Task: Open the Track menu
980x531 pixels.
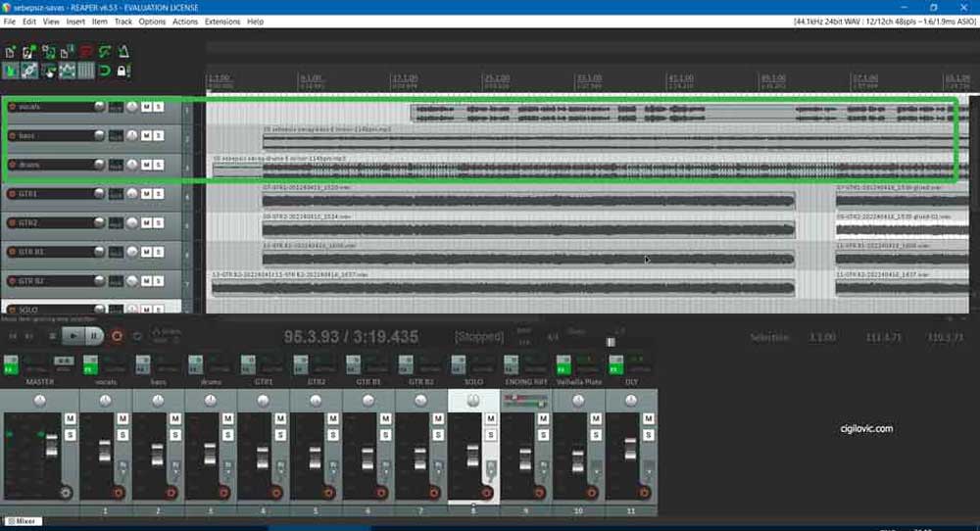Action: click(x=122, y=21)
